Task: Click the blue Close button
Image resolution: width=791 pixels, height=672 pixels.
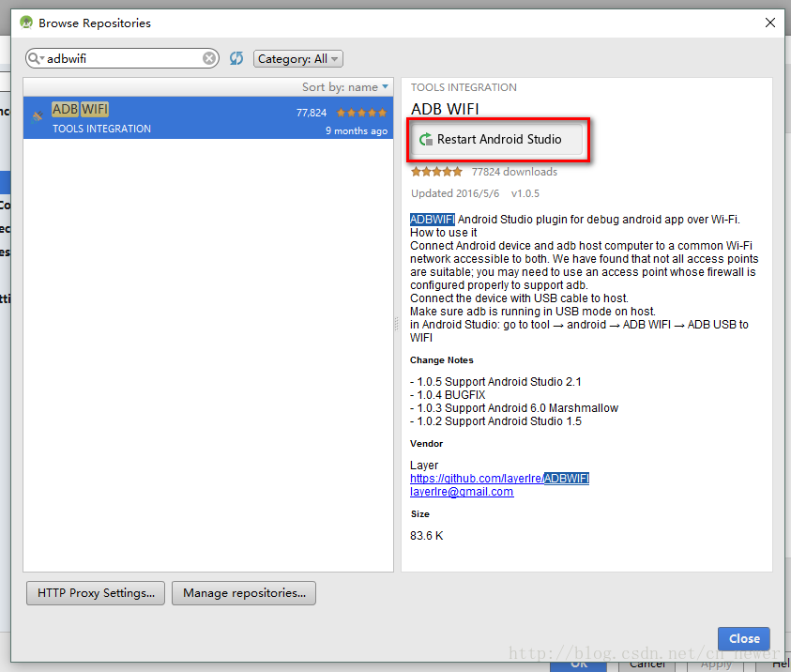Action: pyautogui.click(x=743, y=639)
